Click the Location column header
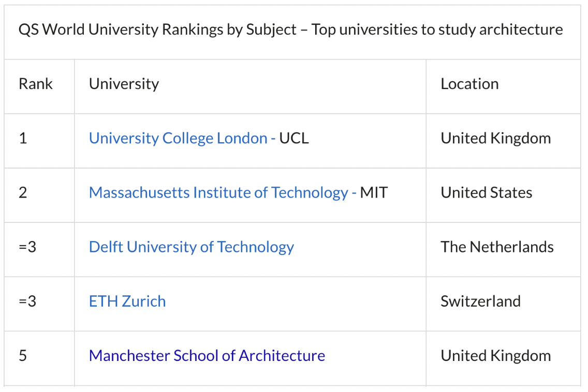588x392 pixels. point(469,84)
